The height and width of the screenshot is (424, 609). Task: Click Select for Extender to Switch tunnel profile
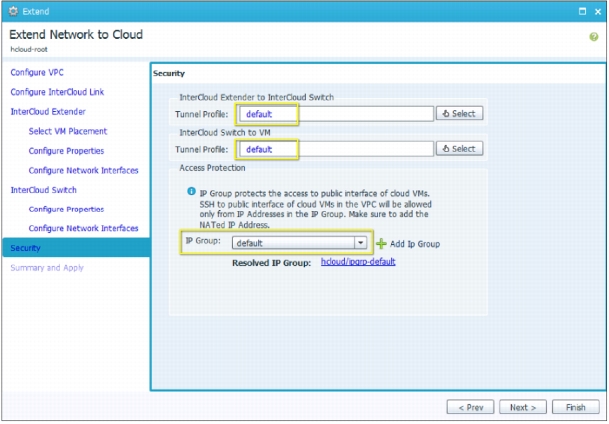pos(459,114)
